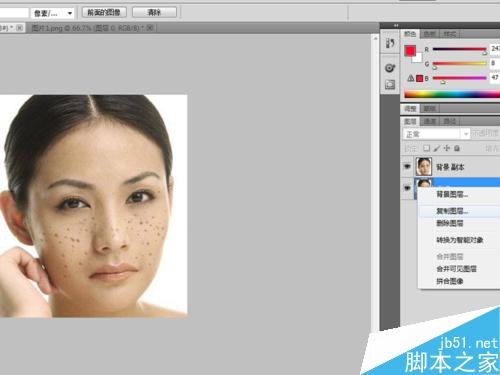Click the out-of-gamut warning triangle icon
Screen dimensions: 500x375
pyautogui.click(x=411, y=78)
